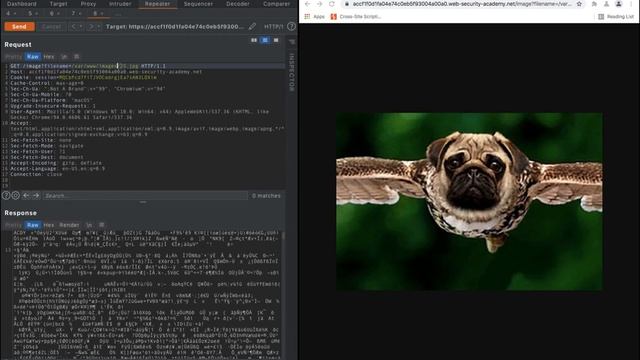The width and height of the screenshot is (640, 360).
Task: Open the Intruder tab
Action: tap(120, 4)
